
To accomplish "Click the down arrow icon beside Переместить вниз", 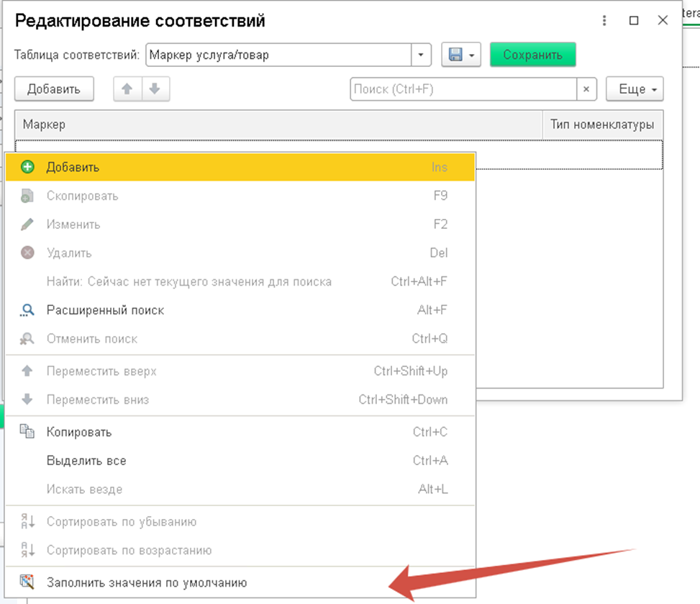I will [27, 400].
